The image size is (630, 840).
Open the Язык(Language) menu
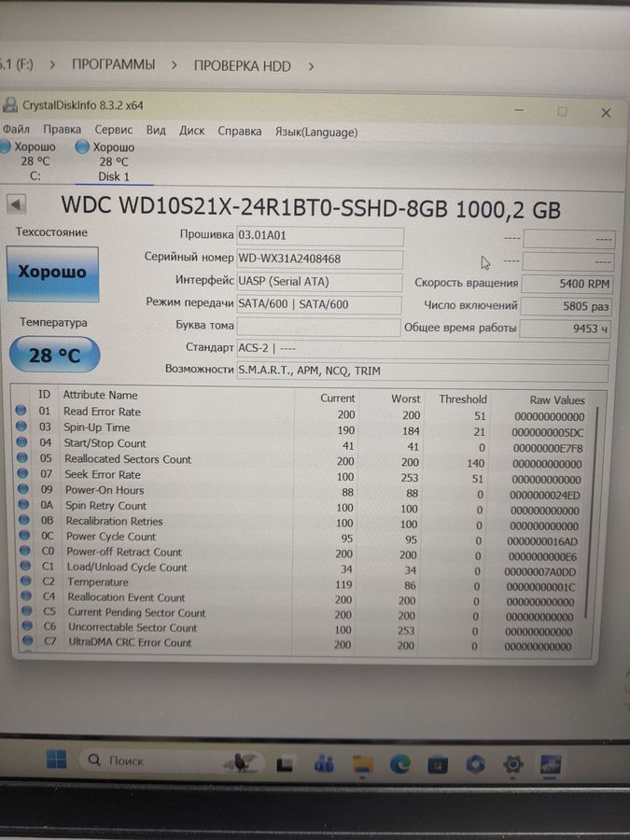pyautogui.click(x=315, y=132)
